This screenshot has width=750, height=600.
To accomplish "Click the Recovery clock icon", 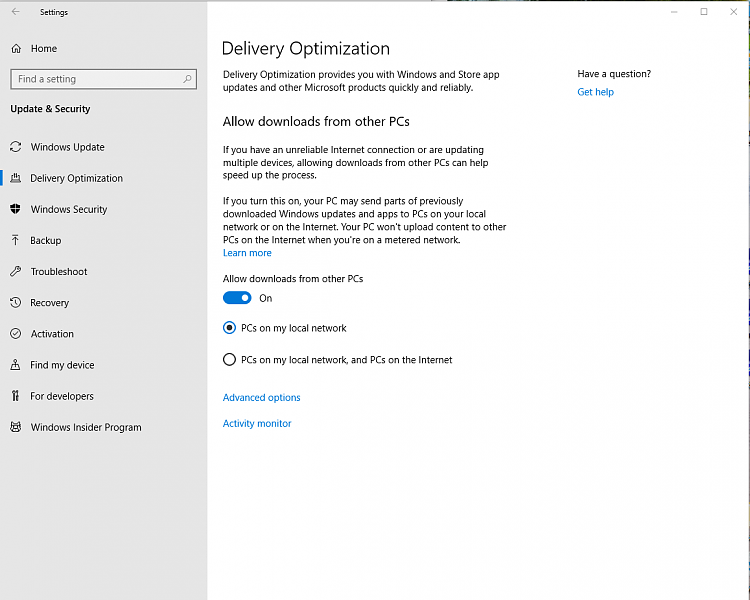I will [16, 302].
